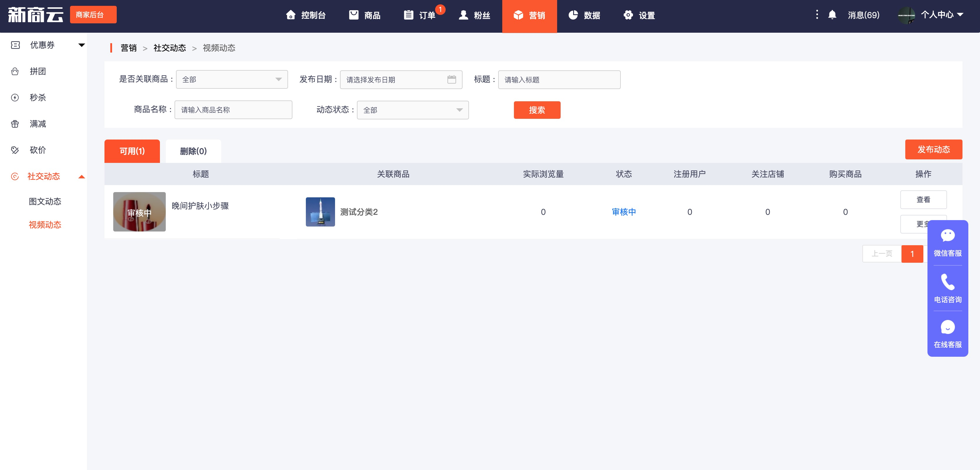Image resolution: width=980 pixels, height=470 pixels.
Task: Open 是否关联商品 dropdown
Action: (232, 79)
